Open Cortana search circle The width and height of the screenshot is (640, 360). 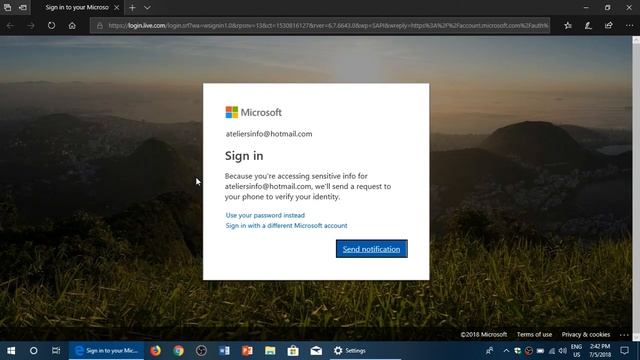tap(33, 351)
